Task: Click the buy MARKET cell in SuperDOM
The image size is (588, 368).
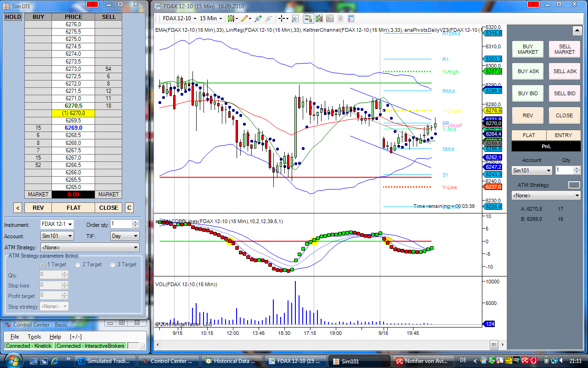Action: pos(38,195)
